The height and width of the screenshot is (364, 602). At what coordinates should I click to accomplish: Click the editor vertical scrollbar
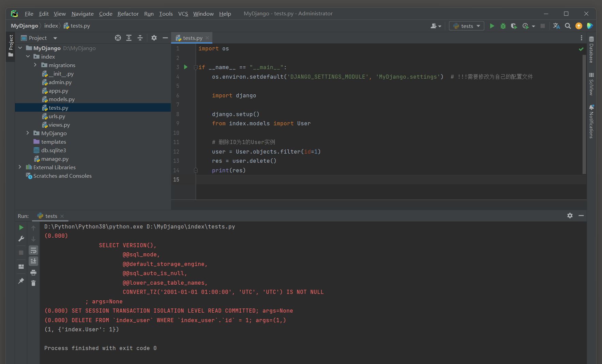tap(584, 114)
